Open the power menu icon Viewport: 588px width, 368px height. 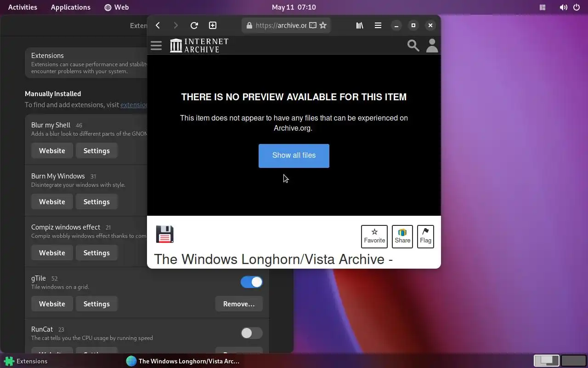577,7
